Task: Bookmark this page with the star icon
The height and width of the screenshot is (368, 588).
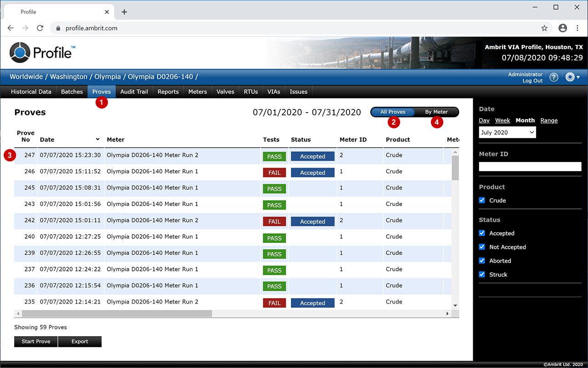Action: click(544, 28)
